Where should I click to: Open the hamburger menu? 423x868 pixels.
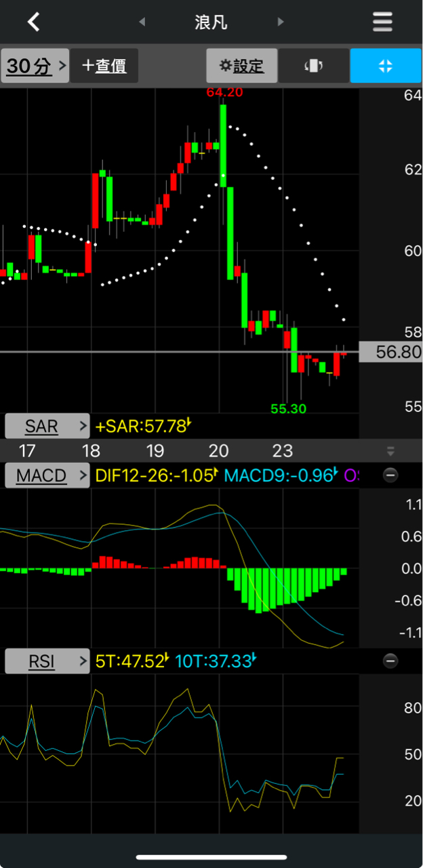(382, 22)
